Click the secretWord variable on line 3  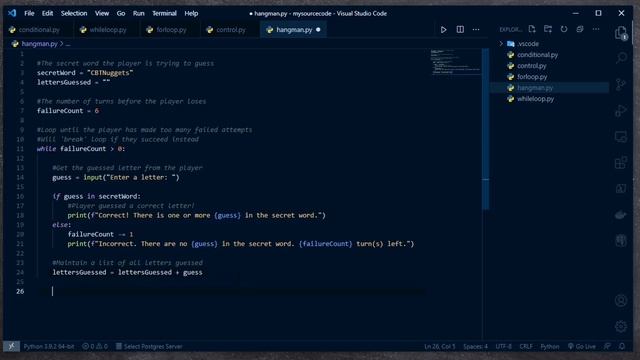point(56,73)
